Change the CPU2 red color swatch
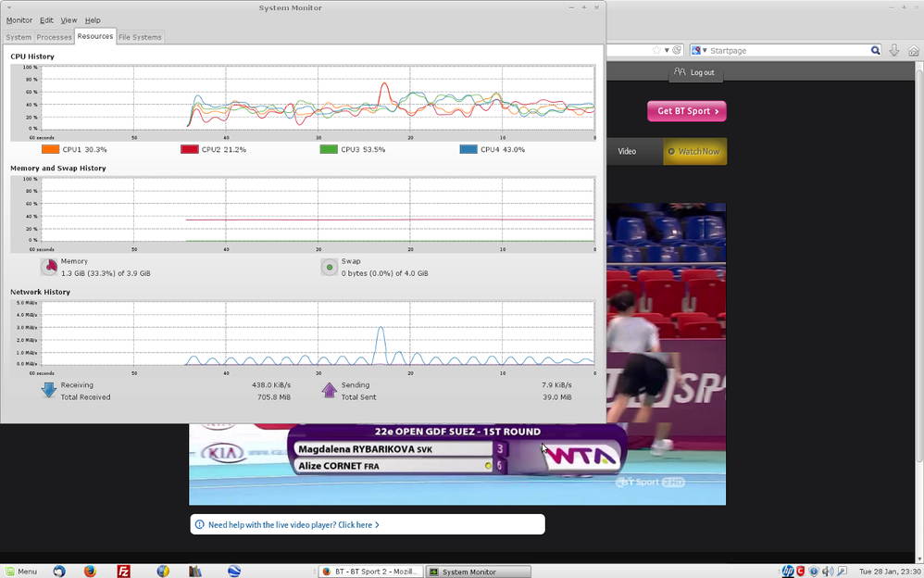This screenshot has height=578, width=924. (x=190, y=150)
